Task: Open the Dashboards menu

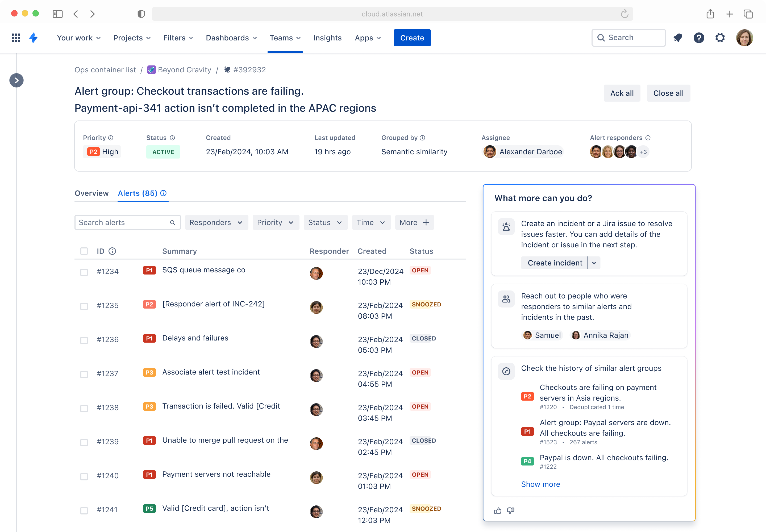Action: [x=231, y=38]
